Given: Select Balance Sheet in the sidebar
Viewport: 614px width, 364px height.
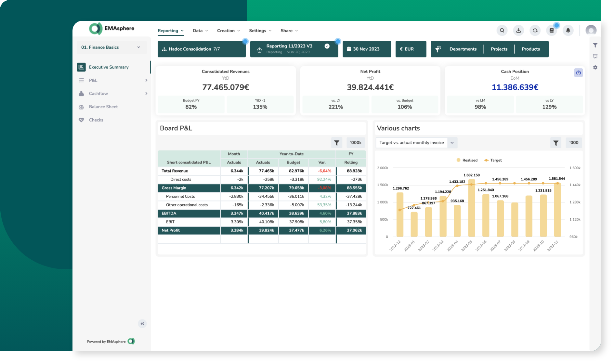Looking at the screenshot, I should pos(103,107).
